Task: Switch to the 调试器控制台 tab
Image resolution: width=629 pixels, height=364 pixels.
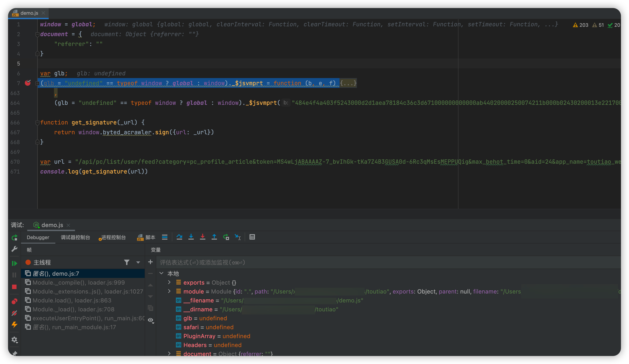Action: pos(75,237)
